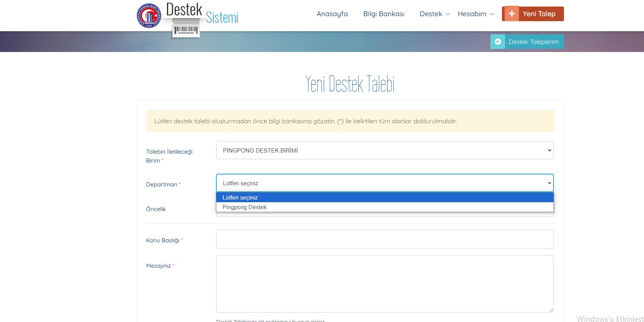644x322 pixels.
Task: Click the back arrow icon beside Destek Taleplerim
Action: (x=498, y=42)
